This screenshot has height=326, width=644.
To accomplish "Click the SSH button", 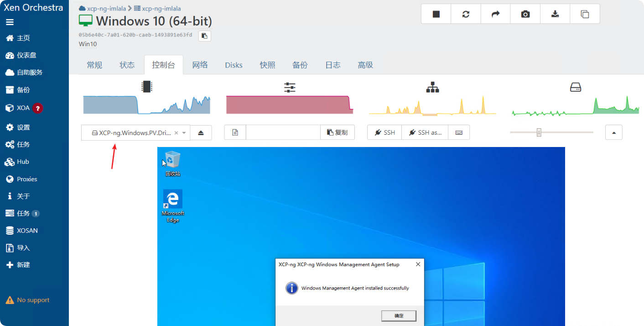I will coord(384,132).
